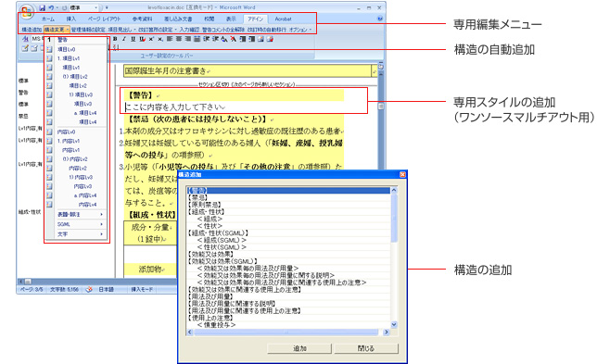Click the 構造追加 list vertical scrollbar thumb
This screenshot has width=597, height=364.
pos(394,218)
